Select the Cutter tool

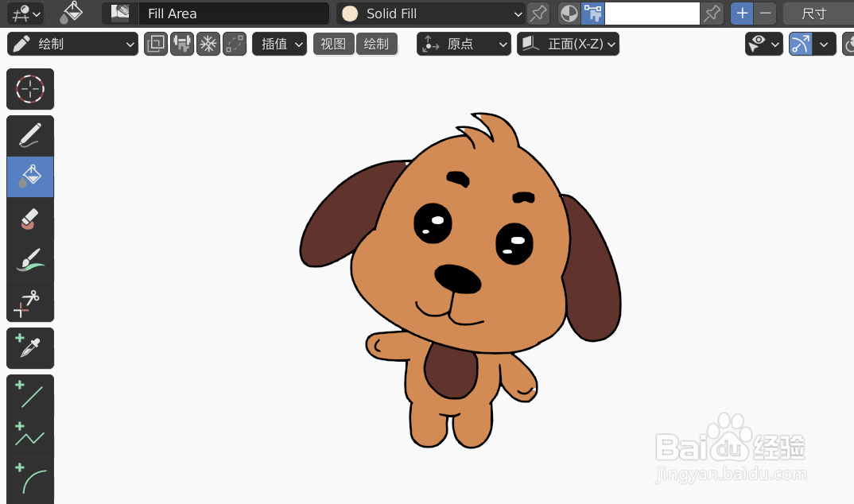point(30,300)
